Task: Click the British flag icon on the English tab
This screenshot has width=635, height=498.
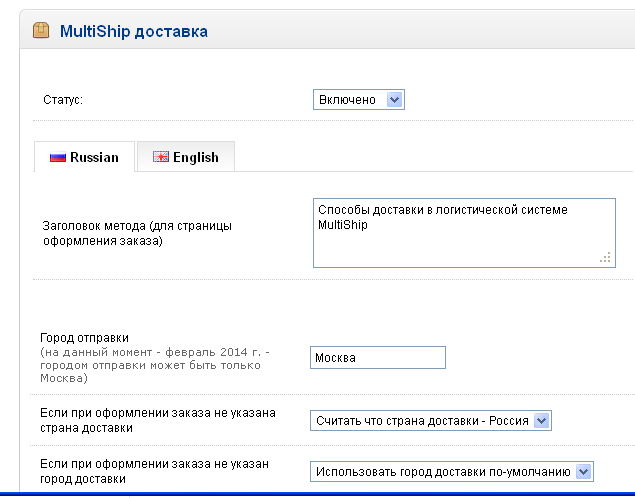Action: (160, 157)
